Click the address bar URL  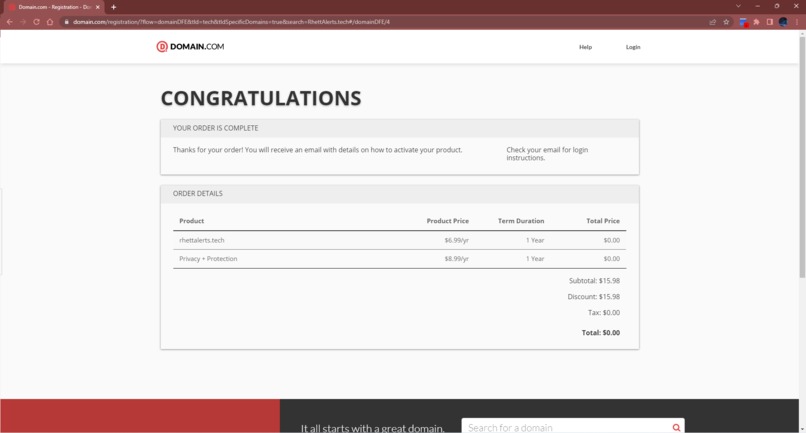tap(231, 22)
